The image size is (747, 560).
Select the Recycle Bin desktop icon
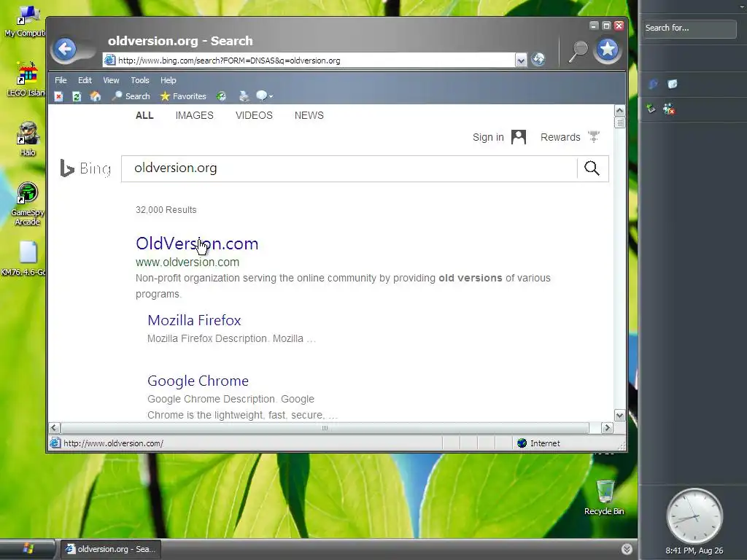tap(604, 497)
